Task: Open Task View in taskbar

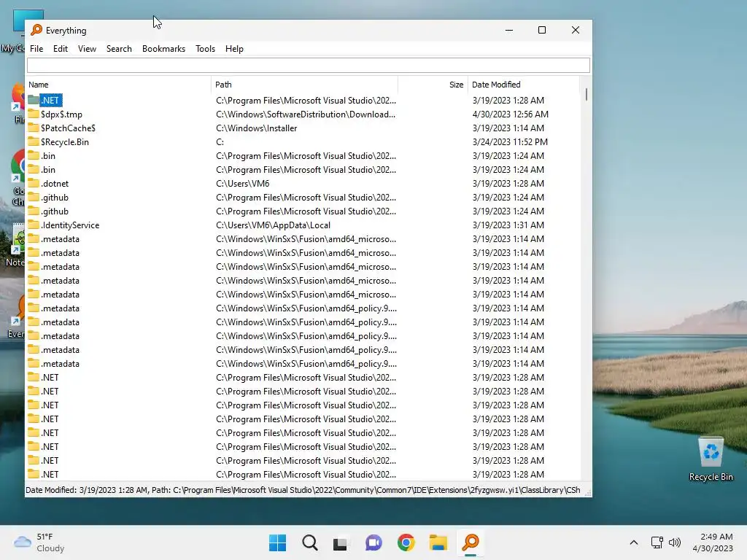Action: point(340,542)
